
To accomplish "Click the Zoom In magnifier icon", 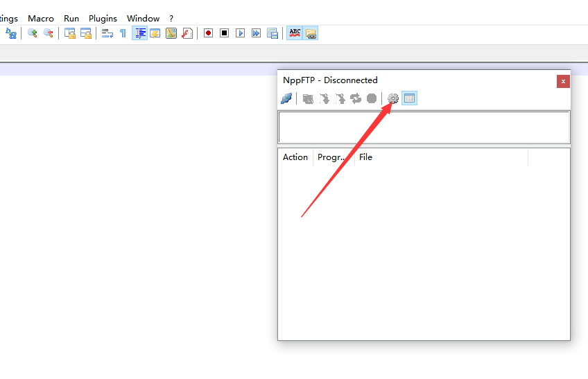I will pos(33,33).
